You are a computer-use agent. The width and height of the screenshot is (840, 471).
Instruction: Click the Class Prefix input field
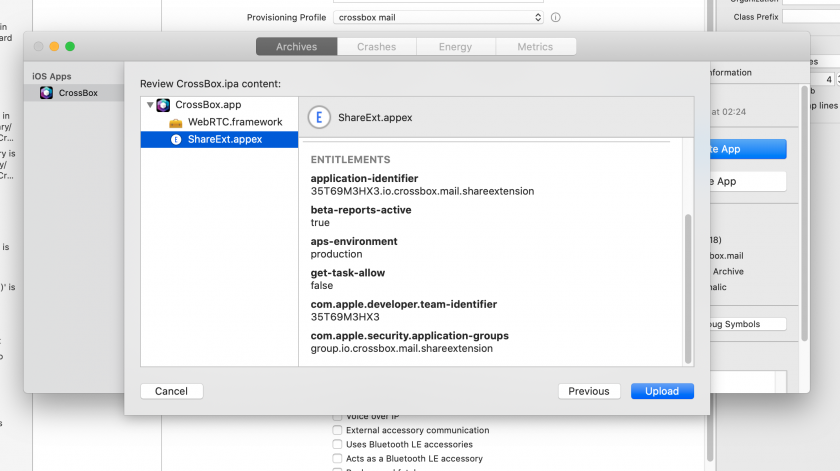click(811, 17)
